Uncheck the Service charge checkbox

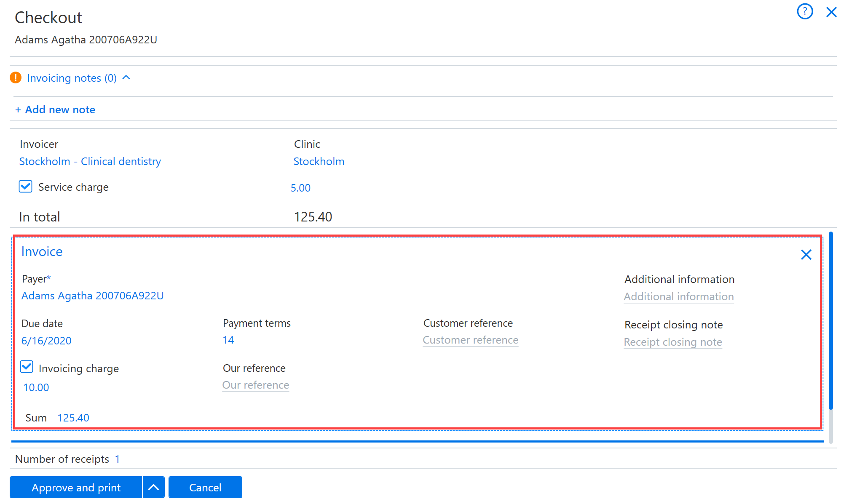[26, 187]
